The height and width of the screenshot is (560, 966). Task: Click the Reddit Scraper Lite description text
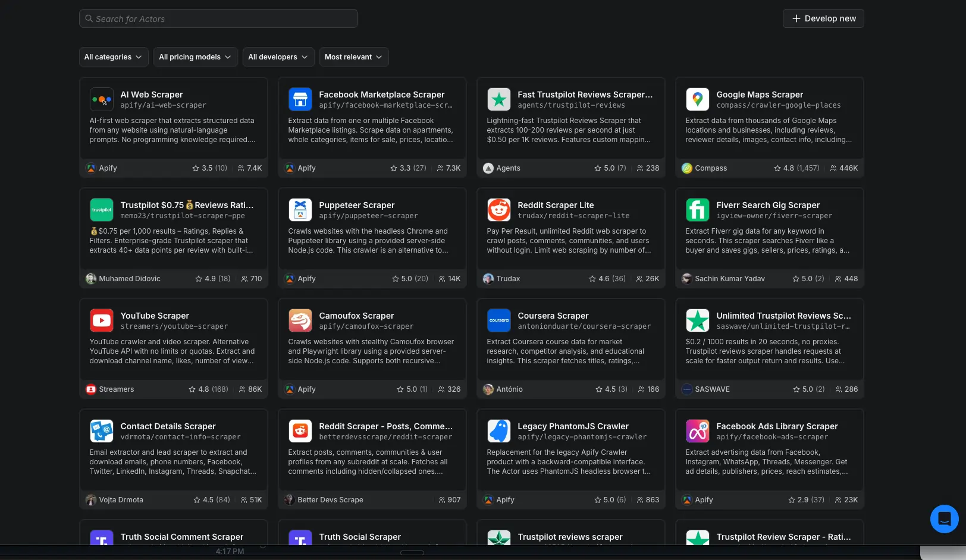[569, 241]
